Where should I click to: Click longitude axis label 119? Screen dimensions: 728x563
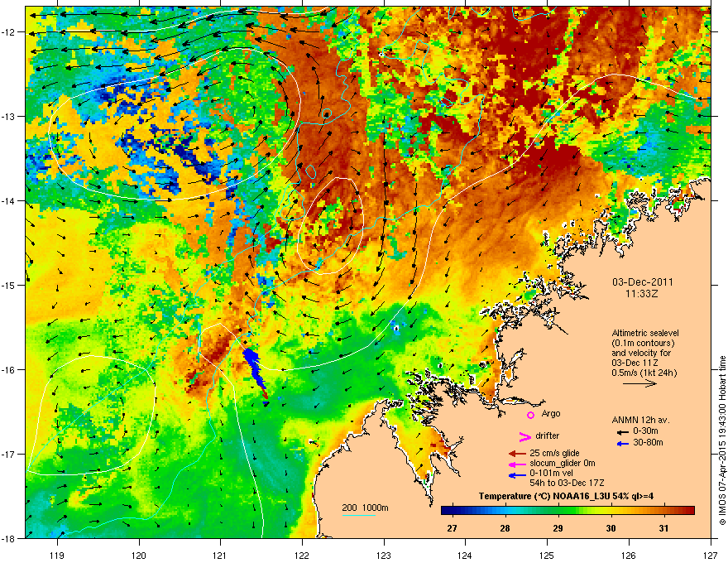tap(57, 555)
